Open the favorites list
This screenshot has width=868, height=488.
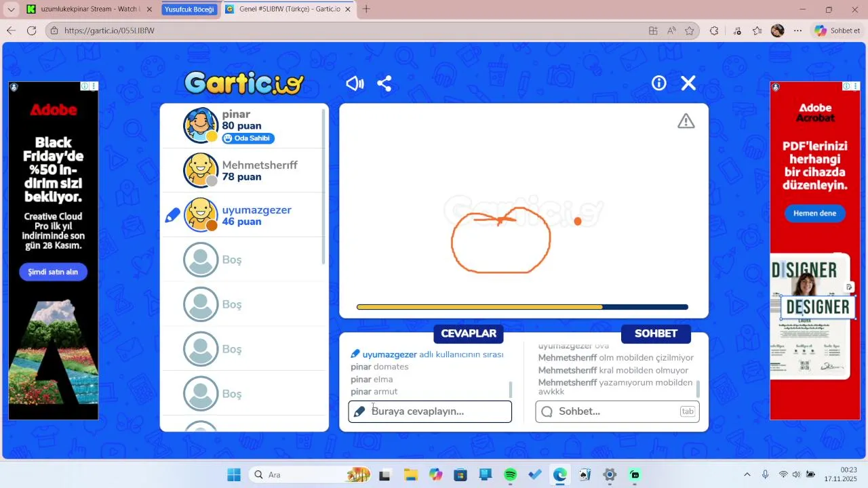coord(757,30)
